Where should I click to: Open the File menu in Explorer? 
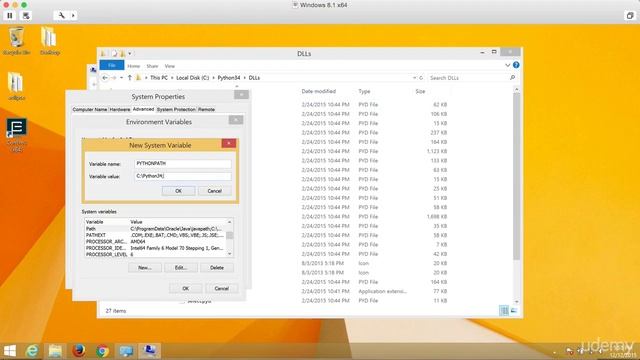pos(111,65)
